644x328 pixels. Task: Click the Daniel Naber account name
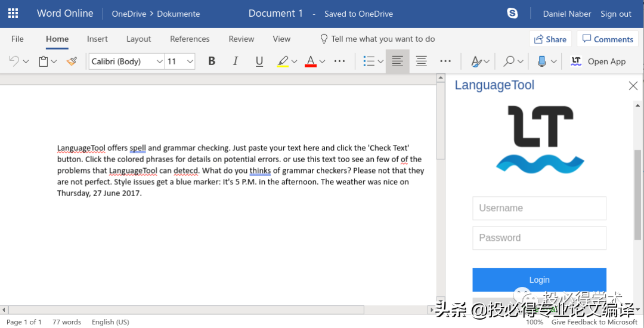click(x=567, y=14)
